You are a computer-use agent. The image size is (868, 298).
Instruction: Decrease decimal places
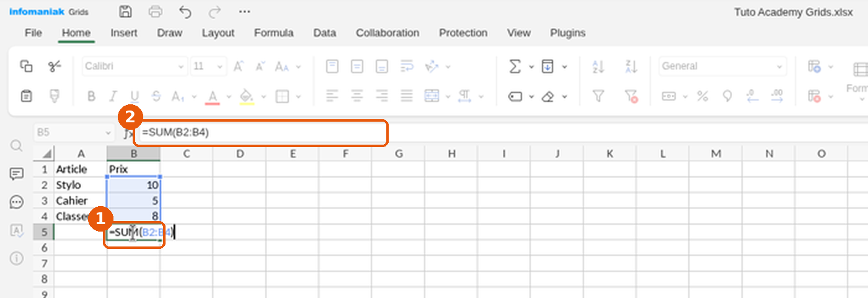pyautogui.click(x=752, y=96)
